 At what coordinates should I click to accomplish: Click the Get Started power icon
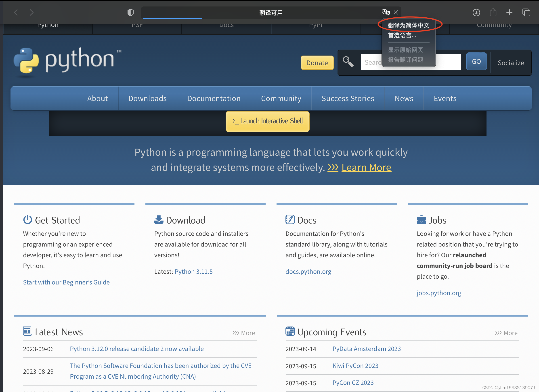coord(27,220)
